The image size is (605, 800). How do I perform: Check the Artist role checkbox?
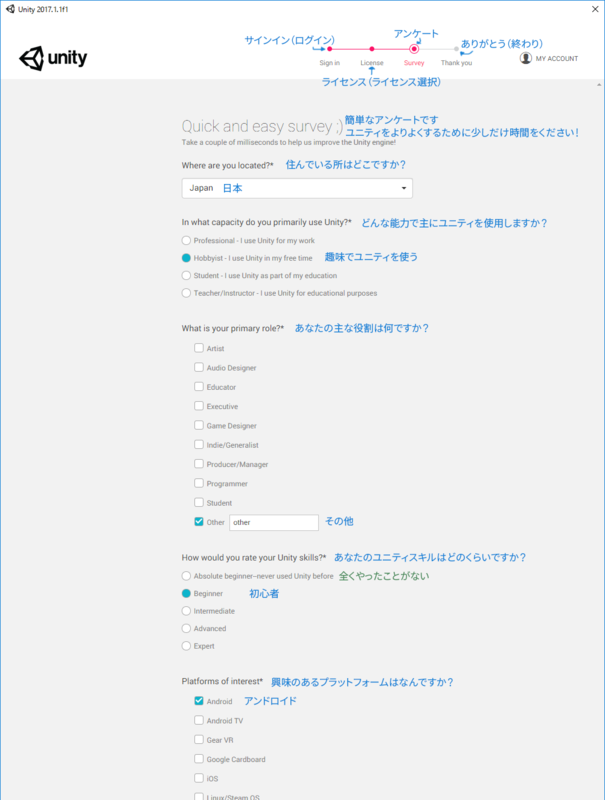(x=199, y=348)
